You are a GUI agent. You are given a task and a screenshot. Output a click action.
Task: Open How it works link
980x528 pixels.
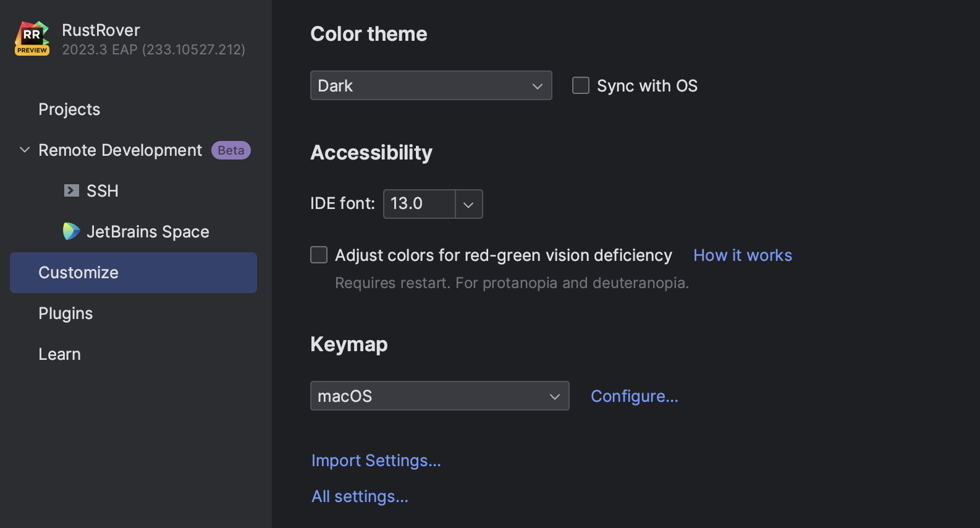pyautogui.click(x=742, y=255)
